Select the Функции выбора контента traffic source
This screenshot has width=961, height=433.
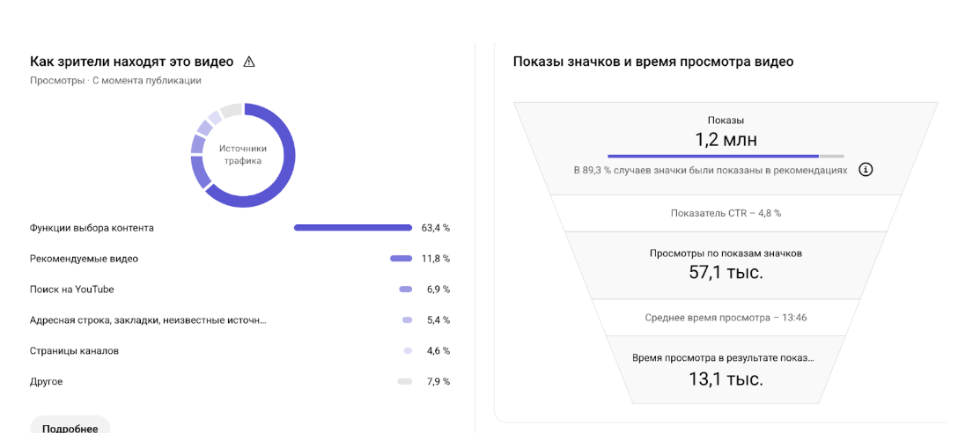[92, 228]
